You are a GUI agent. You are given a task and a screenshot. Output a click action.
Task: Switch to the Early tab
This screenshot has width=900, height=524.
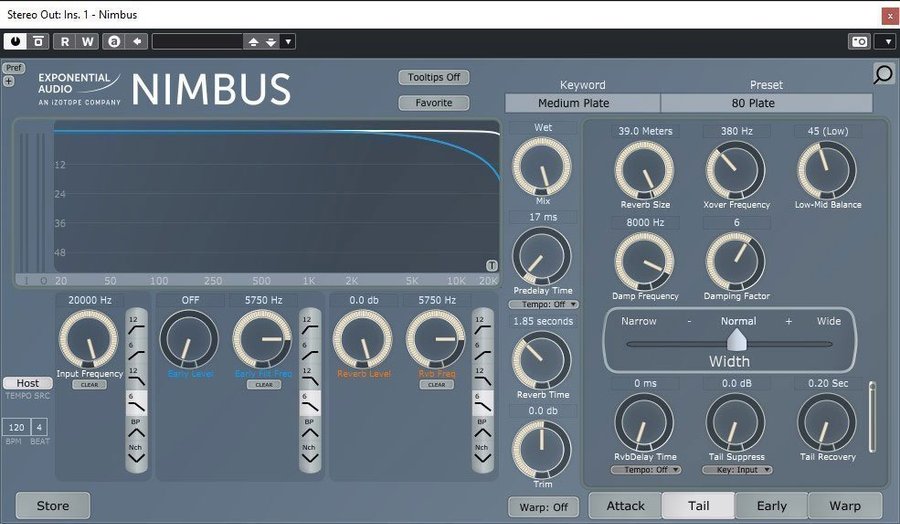coord(771,506)
